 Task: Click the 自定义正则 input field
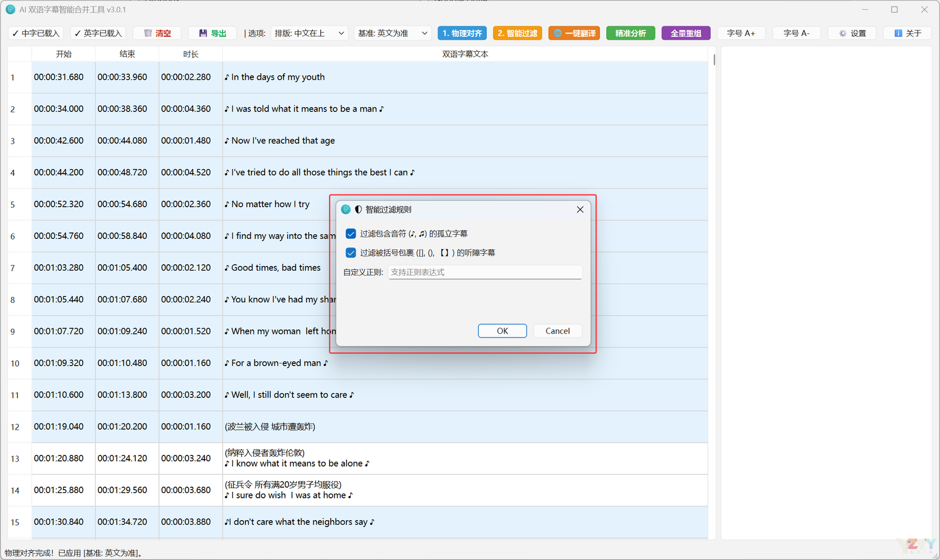tap(485, 272)
